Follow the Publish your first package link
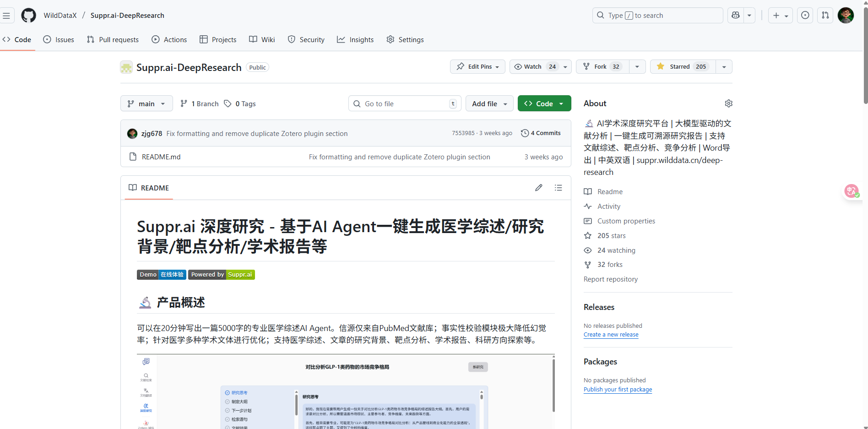This screenshot has height=429, width=868. coord(618,390)
